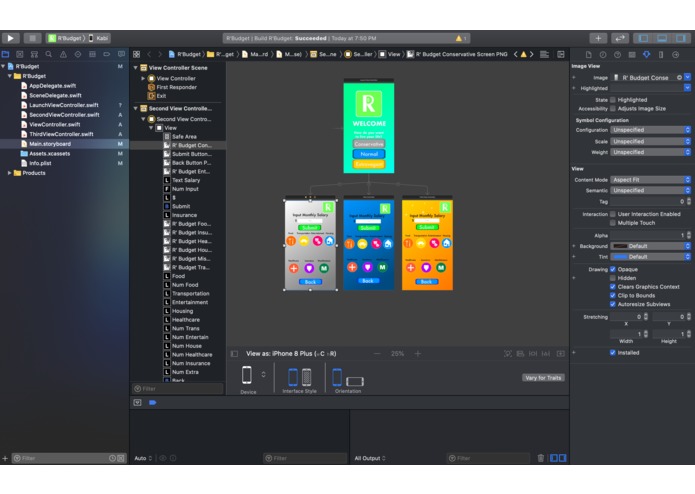This screenshot has height=494, width=695.
Task: Open the Semantic Unspecified dropdown
Action: tap(650, 191)
